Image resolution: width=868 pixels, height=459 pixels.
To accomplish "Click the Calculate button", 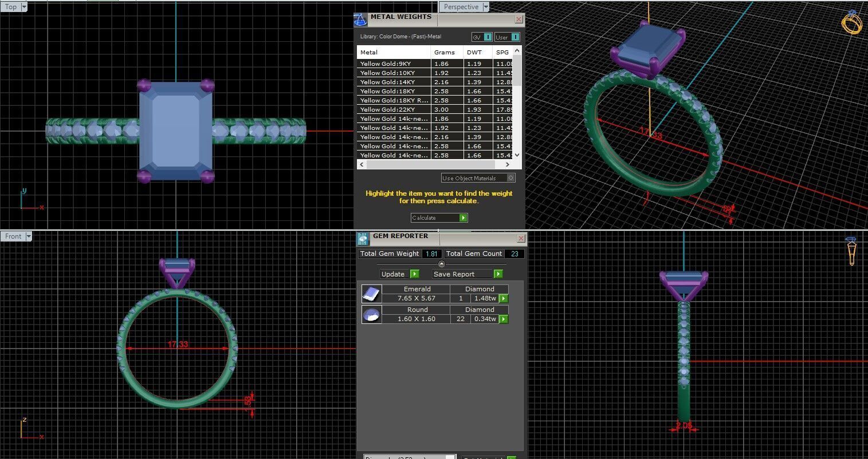I will click(439, 217).
